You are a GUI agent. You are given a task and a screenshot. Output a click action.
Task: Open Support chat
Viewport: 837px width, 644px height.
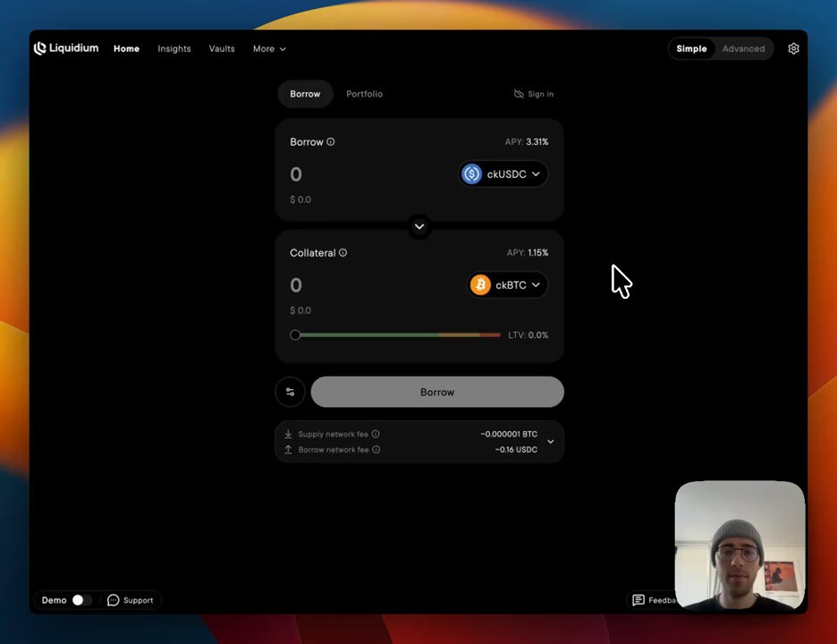click(131, 600)
